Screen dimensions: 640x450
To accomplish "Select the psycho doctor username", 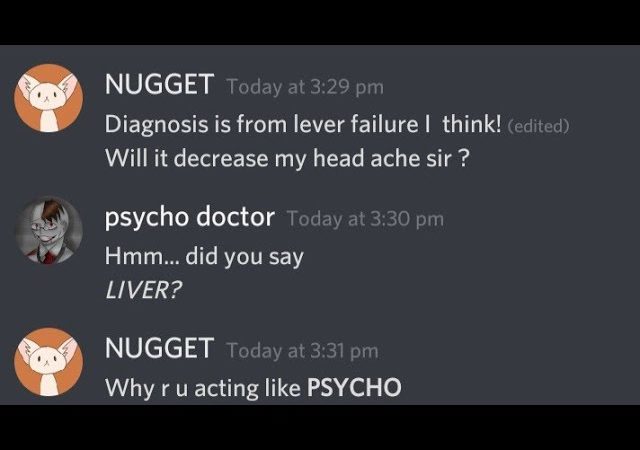I will tap(189, 218).
